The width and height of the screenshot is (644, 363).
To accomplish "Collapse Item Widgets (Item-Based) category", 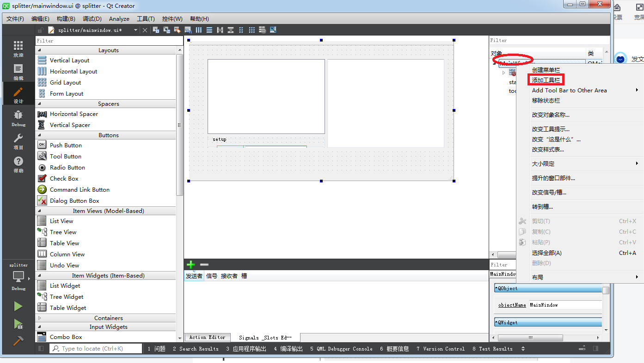I will pos(39,276).
